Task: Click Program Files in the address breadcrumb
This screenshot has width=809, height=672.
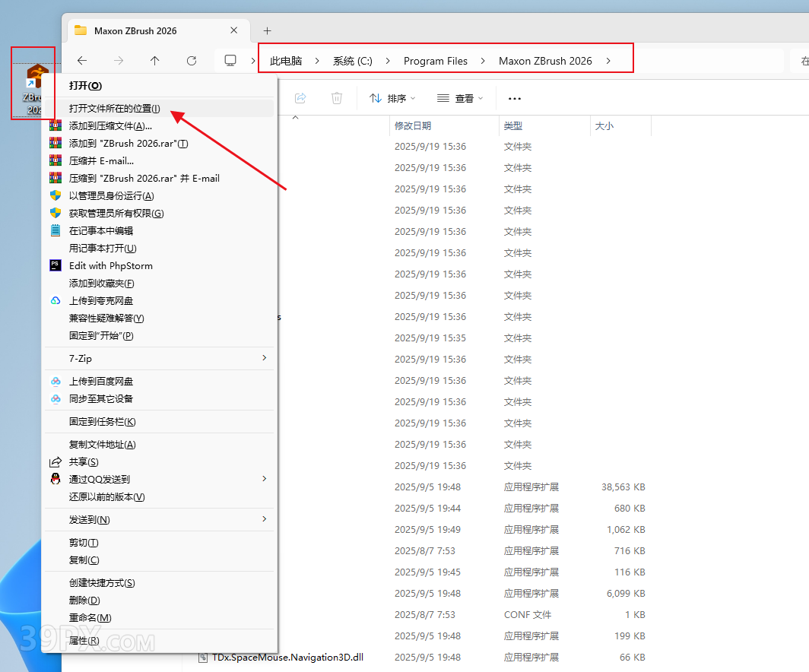Action: click(435, 61)
